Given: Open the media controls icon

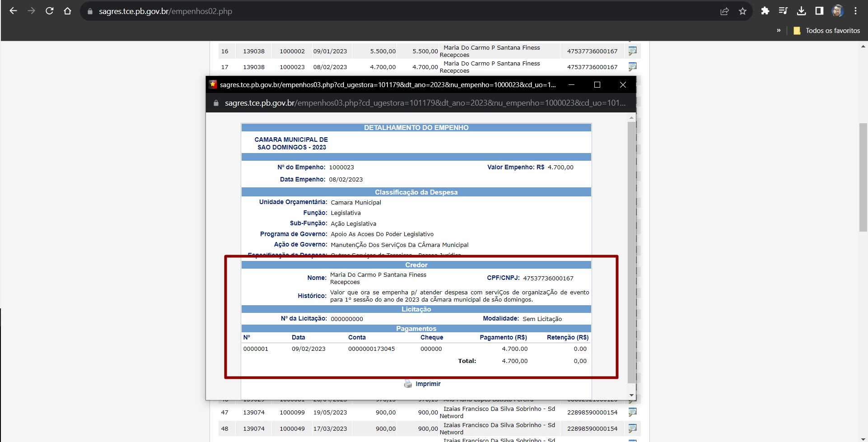Looking at the screenshot, I should (783, 11).
